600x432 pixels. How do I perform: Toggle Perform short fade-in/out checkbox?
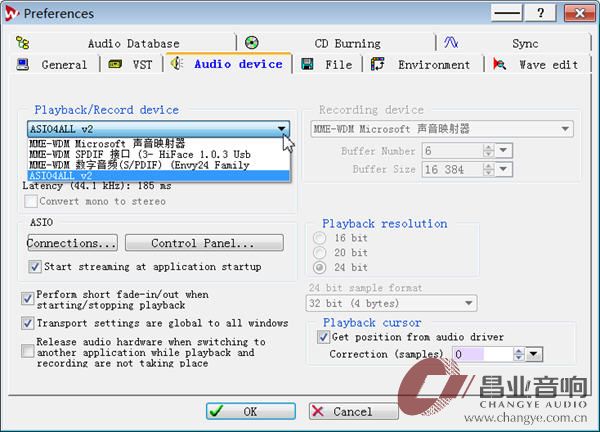click(28, 298)
